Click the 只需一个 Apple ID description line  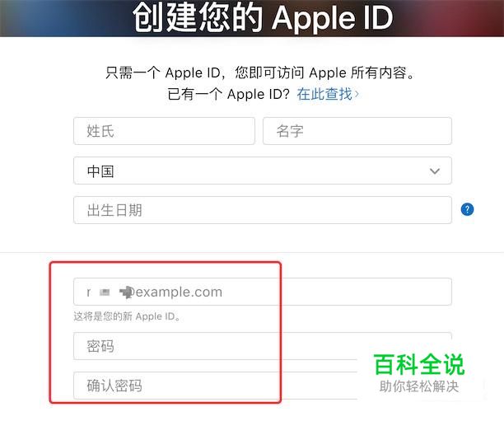click(260, 73)
